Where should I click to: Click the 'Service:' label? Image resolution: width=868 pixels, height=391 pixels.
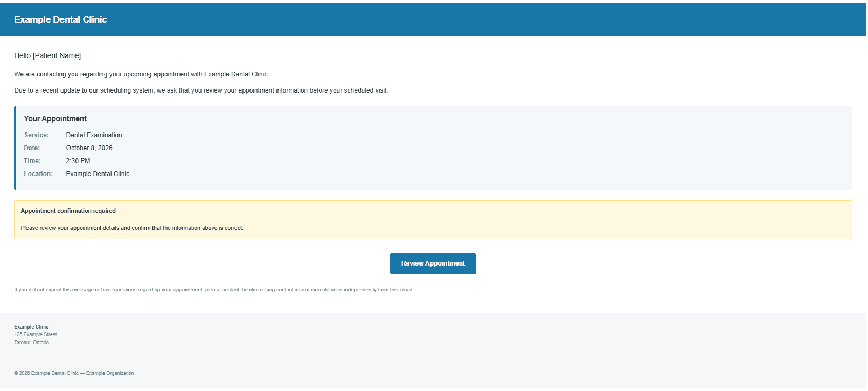[x=36, y=135]
